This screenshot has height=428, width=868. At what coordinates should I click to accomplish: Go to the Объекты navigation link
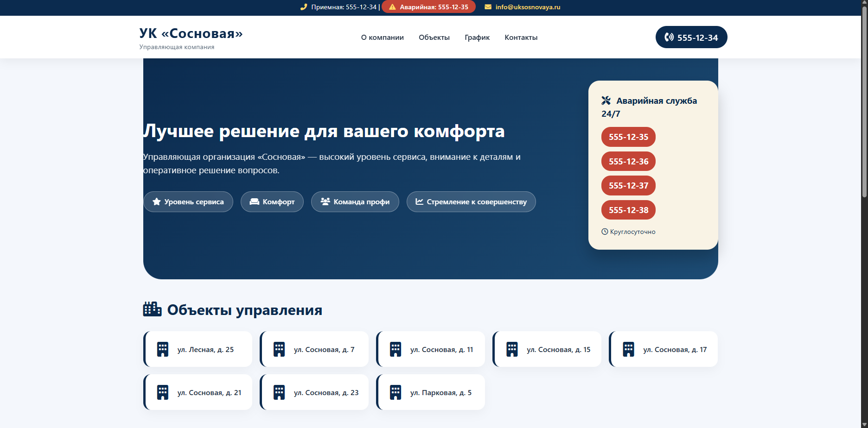point(434,38)
